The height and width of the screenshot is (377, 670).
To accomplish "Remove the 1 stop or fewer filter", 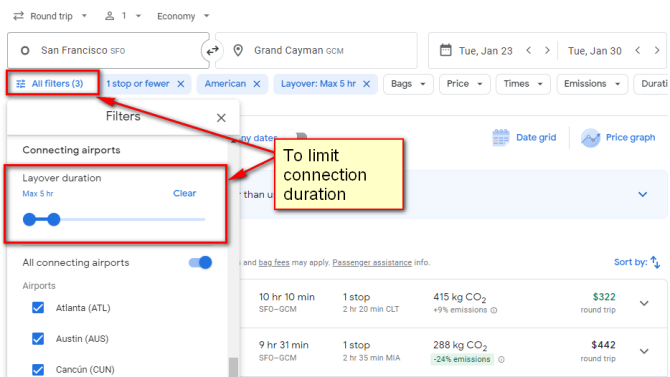I will point(181,84).
